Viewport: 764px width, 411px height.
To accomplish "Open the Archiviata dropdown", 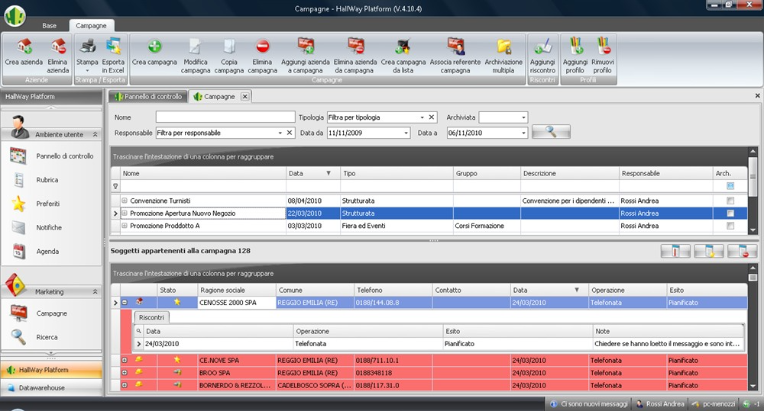I will coord(523,117).
